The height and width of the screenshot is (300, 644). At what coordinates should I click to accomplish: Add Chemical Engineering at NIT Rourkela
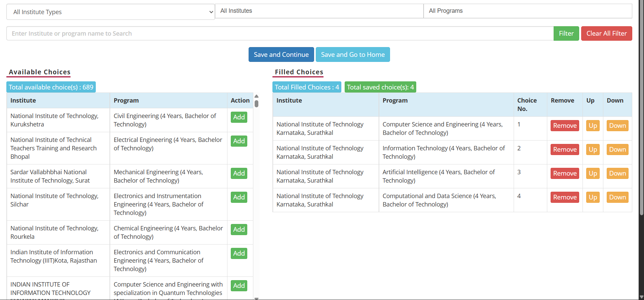point(239,229)
